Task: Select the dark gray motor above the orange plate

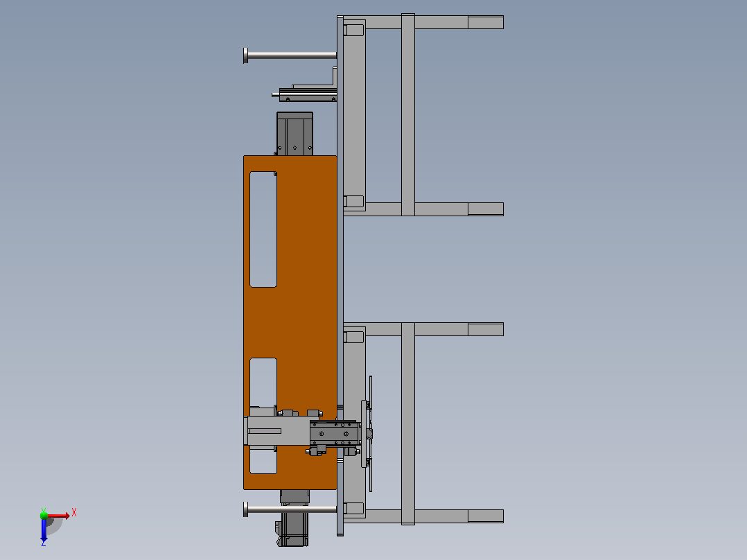Action: coord(295,134)
